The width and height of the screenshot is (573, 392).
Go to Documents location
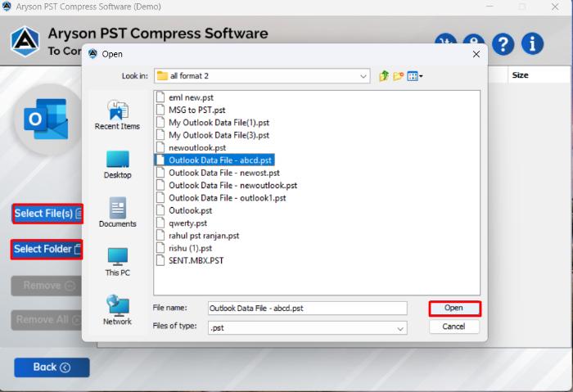tap(117, 213)
